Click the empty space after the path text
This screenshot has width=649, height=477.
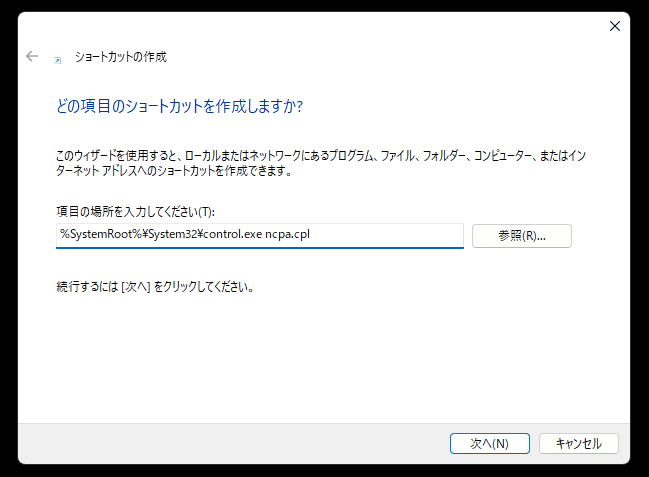coord(390,235)
